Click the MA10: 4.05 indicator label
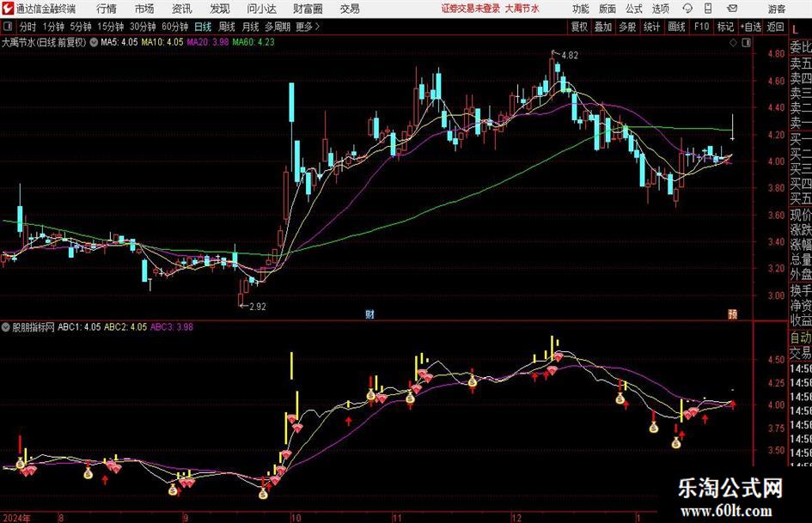Image resolution: width=812 pixels, height=523 pixels. coord(162,42)
